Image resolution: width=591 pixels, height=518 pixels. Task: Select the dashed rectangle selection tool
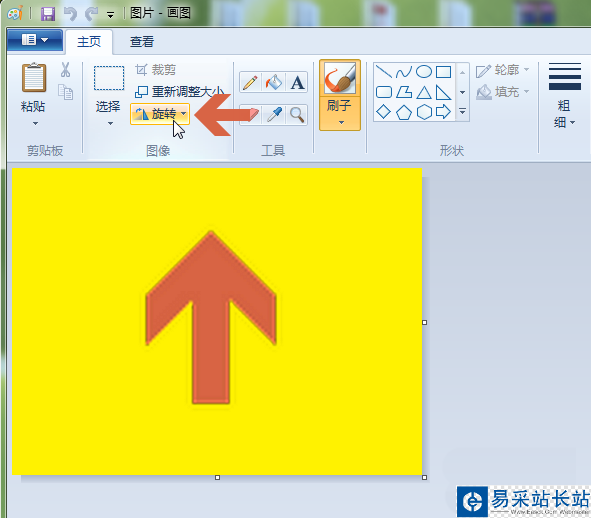point(109,78)
